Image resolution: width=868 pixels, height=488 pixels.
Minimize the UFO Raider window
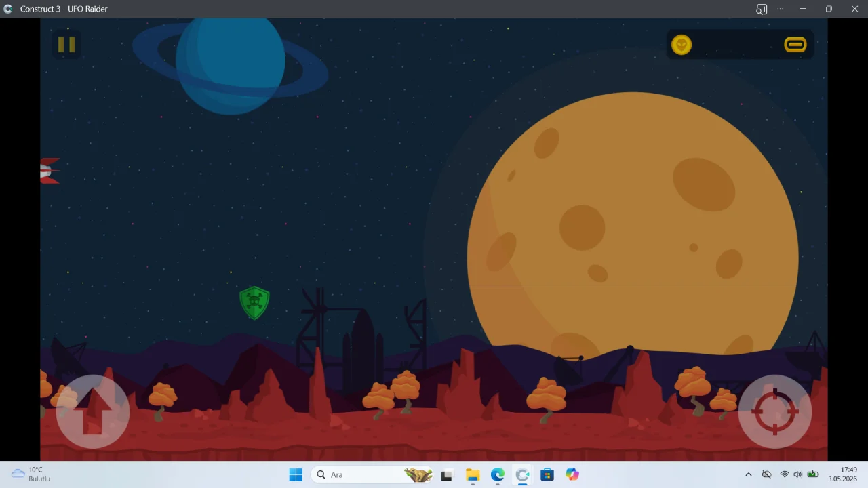click(803, 9)
